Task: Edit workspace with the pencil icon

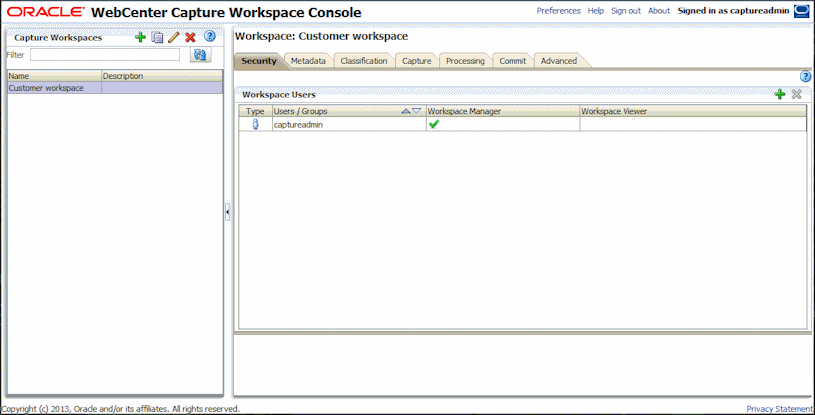Action: pos(174,37)
